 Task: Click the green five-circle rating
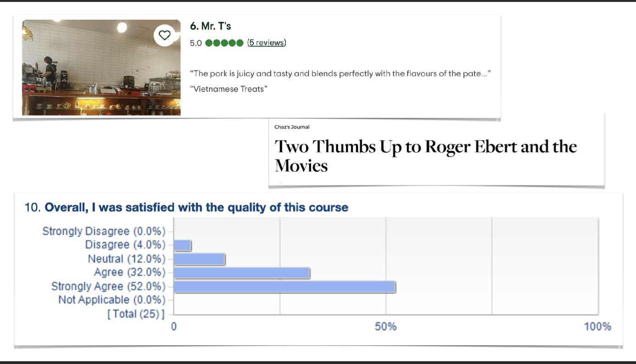(224, 43)
